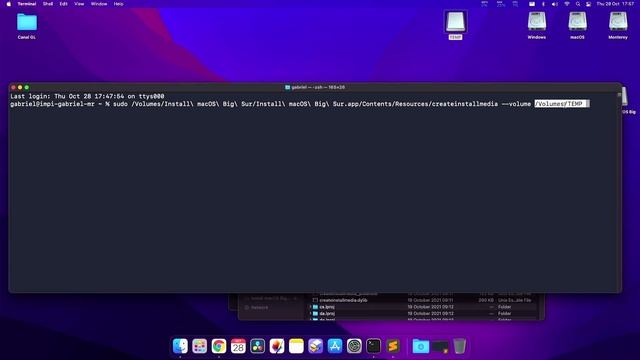The height and width of the screenshot is (360, 640).
Task: Select the Windows drive on desktop
Action: pos(537,25)
